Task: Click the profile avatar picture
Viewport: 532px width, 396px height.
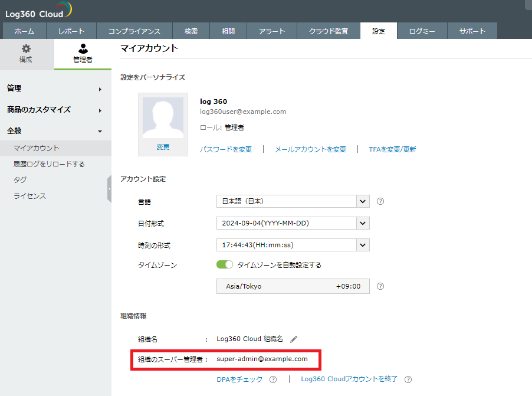Action: (x=163, y=118)
